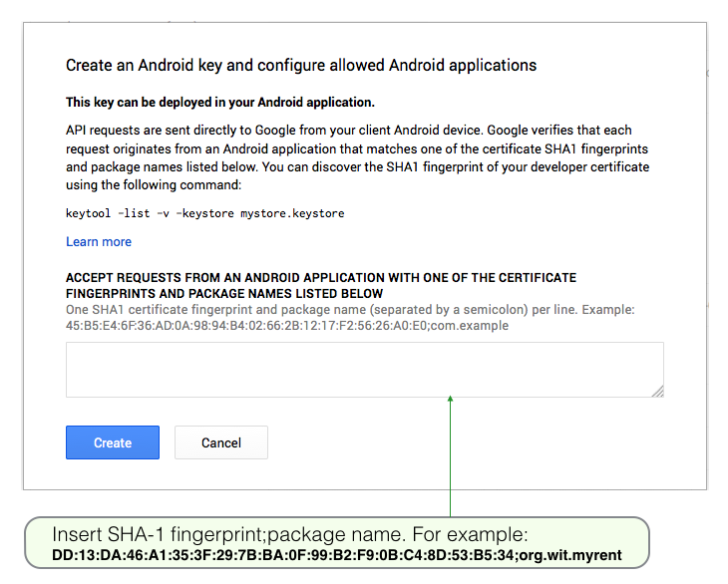Viewport: 728px width, 584px height.
Task: Select the keytool -list -v command text
Action: click(x=204, y=213)
